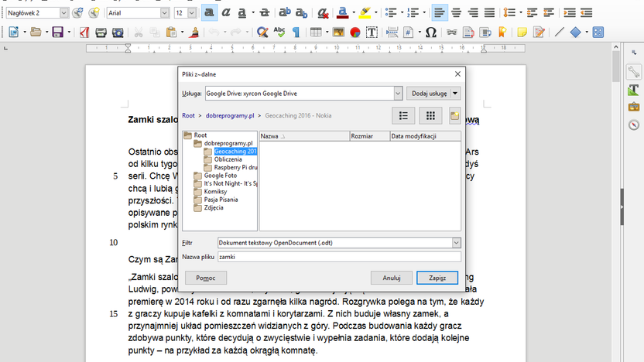Toggle strikethrough formatting
The height and width of the screenshot is (362, 644).
tap(265, 12)
